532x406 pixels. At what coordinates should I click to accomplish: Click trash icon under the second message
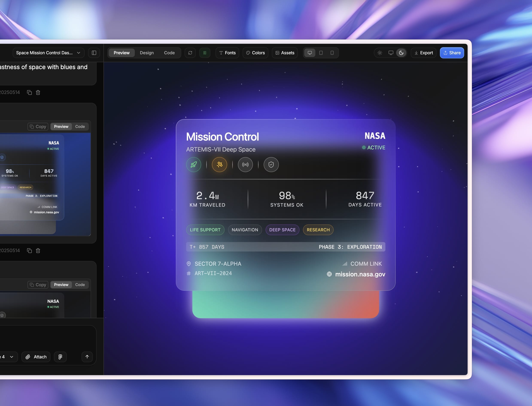(38, 251)
